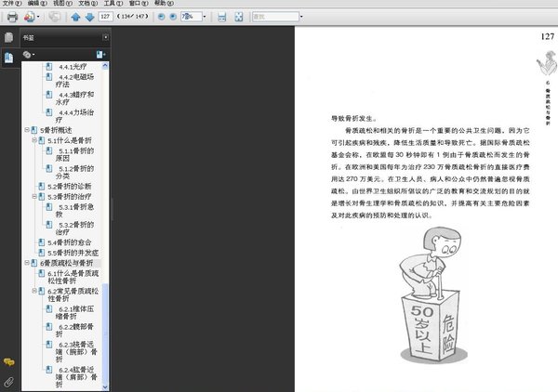Screen dimensions: 558x392
Task: Click the bookmarks panel scrollbar thumb
Action: point(105,333)
